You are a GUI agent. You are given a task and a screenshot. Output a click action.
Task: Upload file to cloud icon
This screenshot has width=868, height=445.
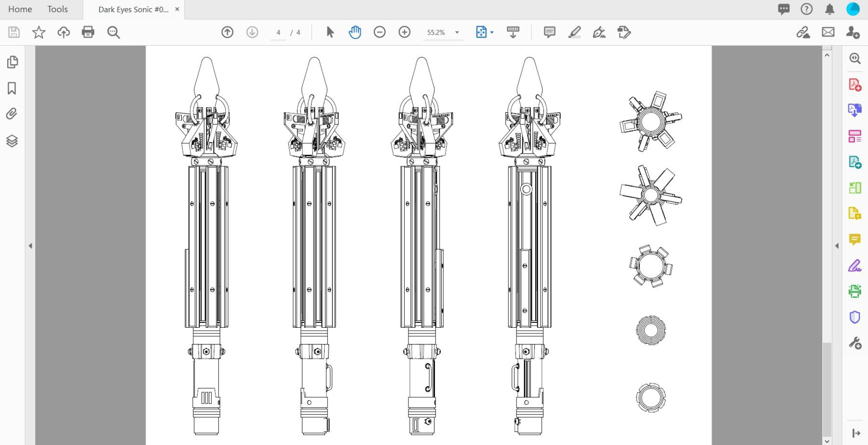(x=63, y=32)
